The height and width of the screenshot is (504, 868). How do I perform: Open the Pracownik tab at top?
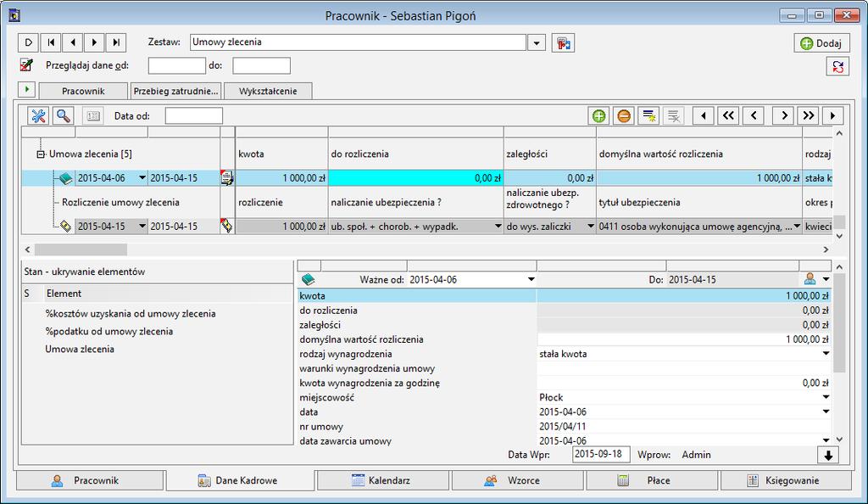point(83,91)
